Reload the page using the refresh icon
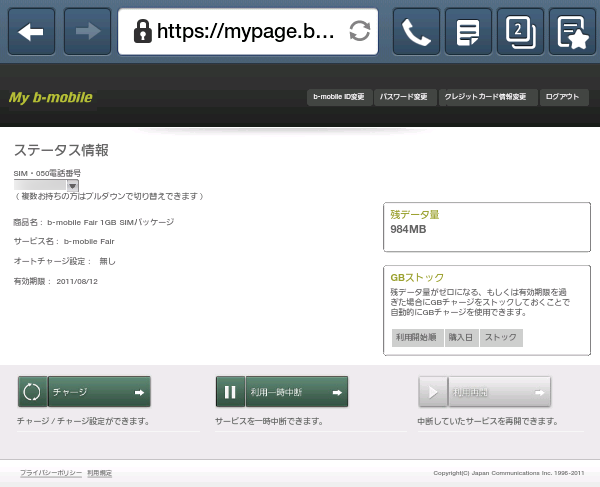Image resolution: width=600 pixels, height=487 pixels. point(360,31)
